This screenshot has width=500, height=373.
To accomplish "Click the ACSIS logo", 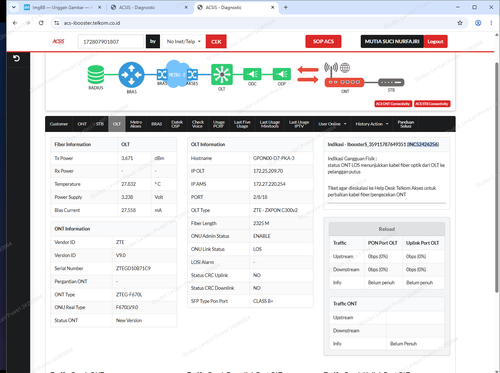I will pyautogui.click(x=58, y=41).
